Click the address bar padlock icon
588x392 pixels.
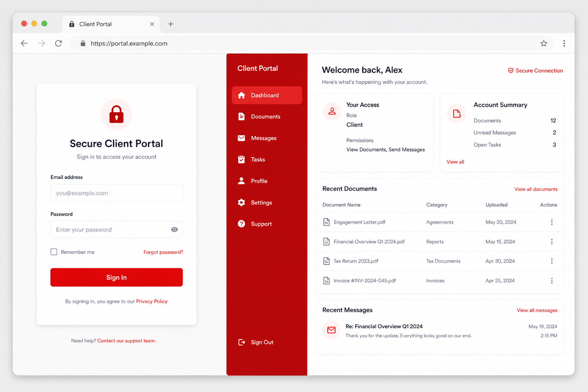[83, 43]
